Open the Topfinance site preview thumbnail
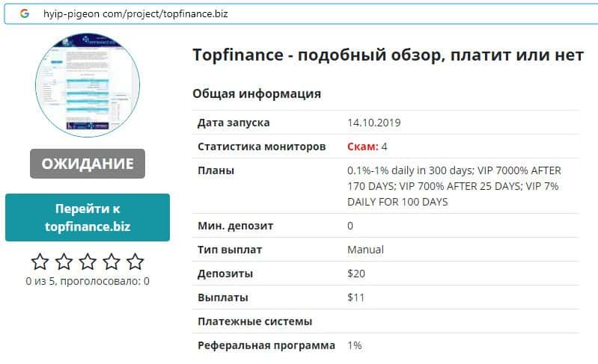Viewport: 598px width, 364px height. pyautogui.click(x=88, y=84)
